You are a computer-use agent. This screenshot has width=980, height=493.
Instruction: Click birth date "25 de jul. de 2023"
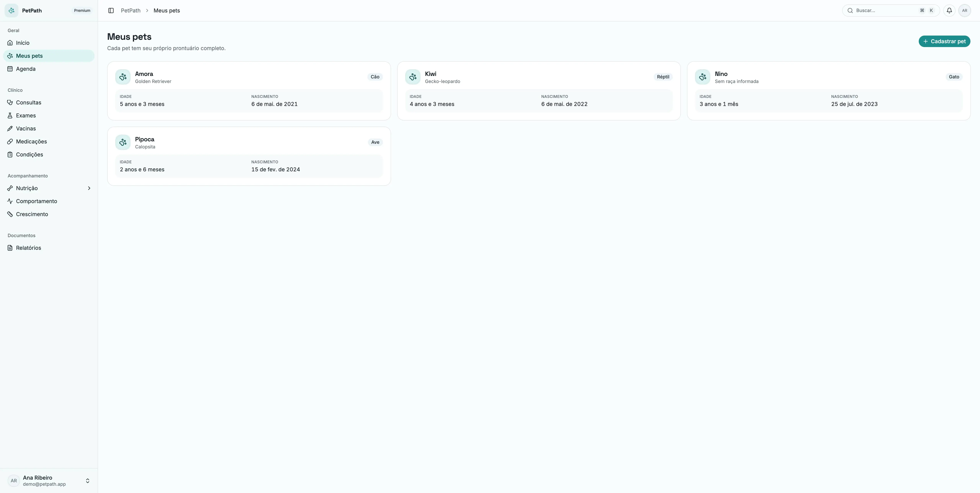tap(854, 104)
